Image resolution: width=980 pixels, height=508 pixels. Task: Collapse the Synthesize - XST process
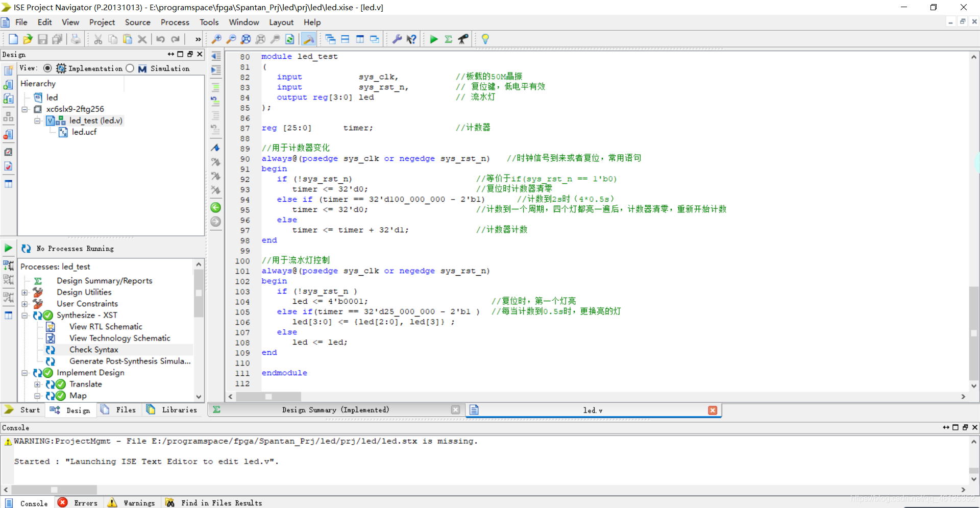click(24, 316)
